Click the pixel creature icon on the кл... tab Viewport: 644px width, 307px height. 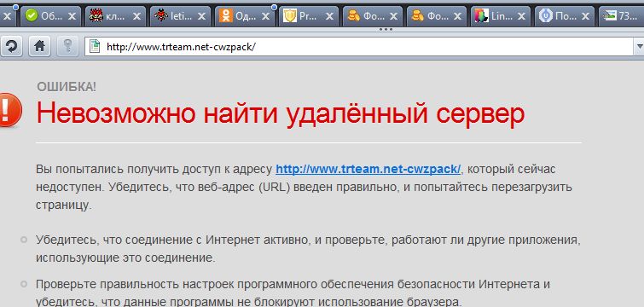pyautogui.click(x=96, y=15)
